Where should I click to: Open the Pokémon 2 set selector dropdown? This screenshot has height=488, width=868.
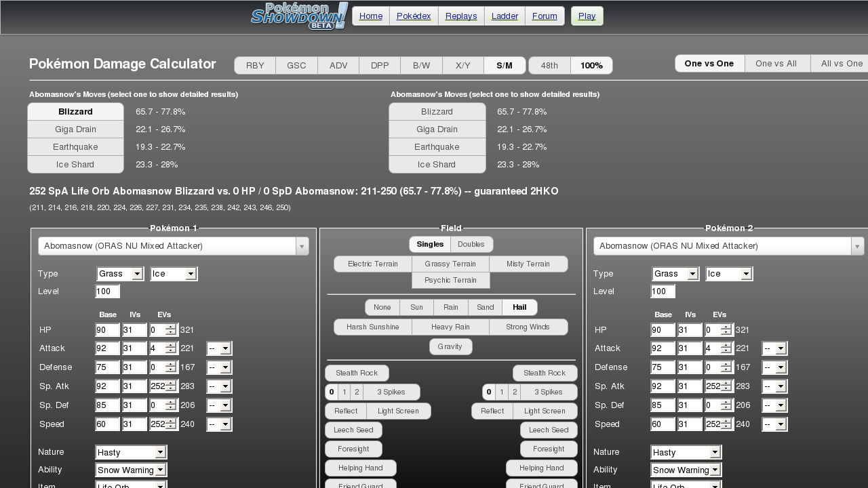pyautogui.click(x=729, y=246)
